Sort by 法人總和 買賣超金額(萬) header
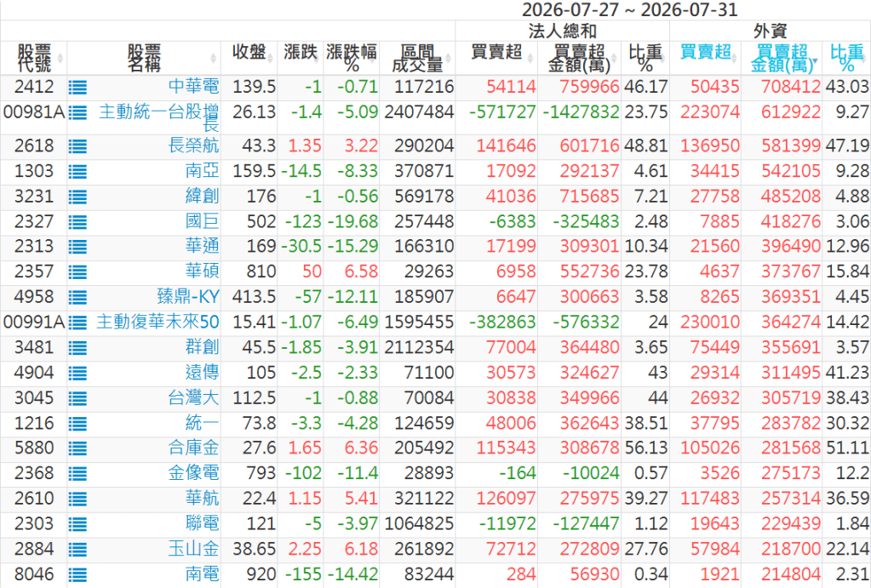 (579, 59)
